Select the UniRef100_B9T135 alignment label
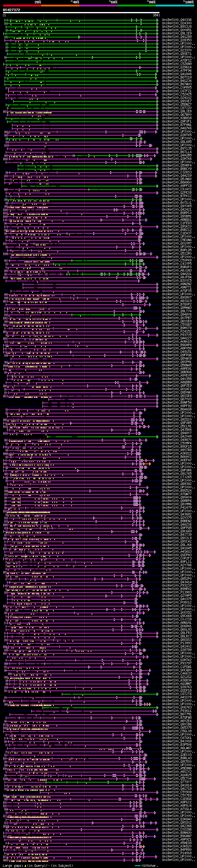Image resolution: width=197 pixels, height=868 pixels. (177, 149)
